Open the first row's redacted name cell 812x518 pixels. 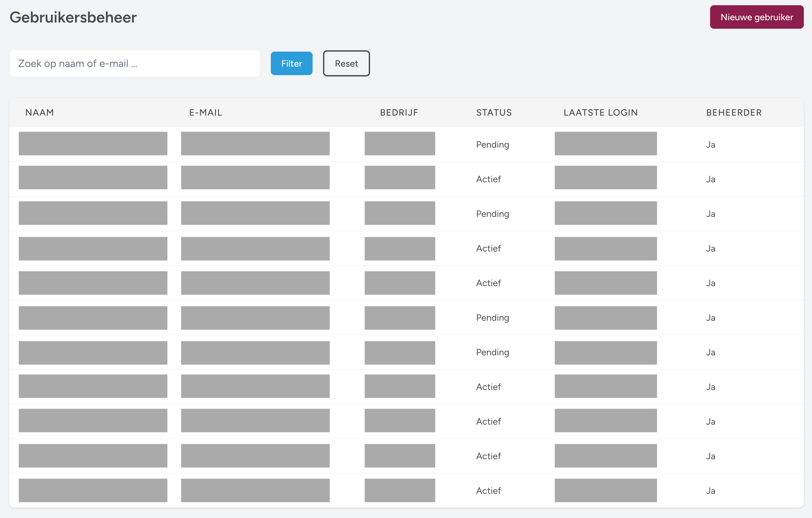point(93,144)
